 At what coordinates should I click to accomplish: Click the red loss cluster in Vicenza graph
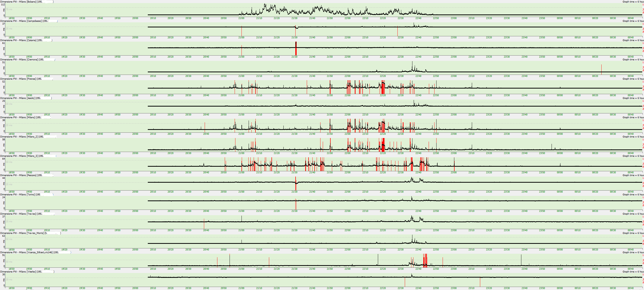[x=425, y=261]
